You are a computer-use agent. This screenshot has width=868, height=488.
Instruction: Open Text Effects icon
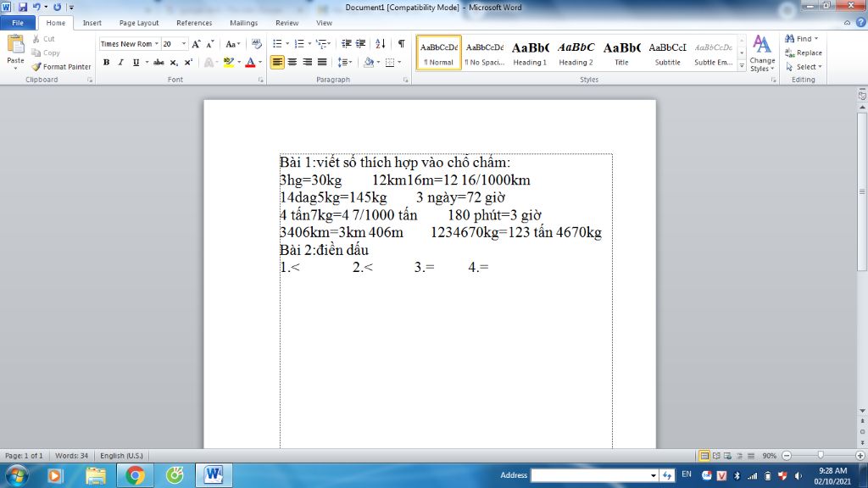tap(209, 62)
